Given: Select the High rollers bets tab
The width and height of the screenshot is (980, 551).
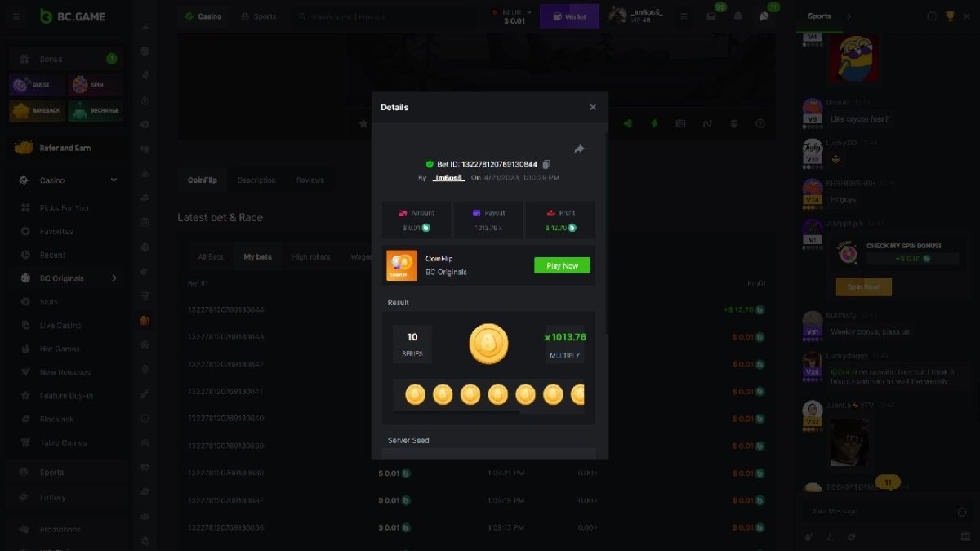Looking at the screenshot, I should point(310,257).
